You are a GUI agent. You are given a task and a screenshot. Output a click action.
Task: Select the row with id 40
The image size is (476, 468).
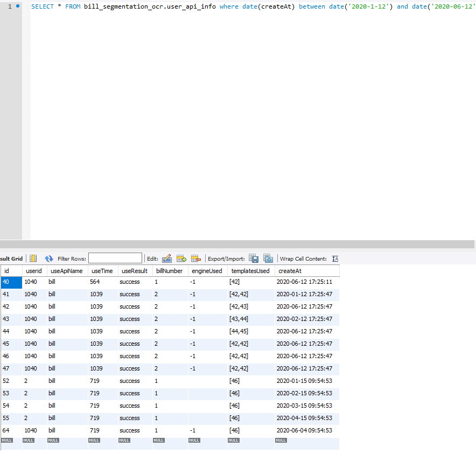[x=11, y=281]
